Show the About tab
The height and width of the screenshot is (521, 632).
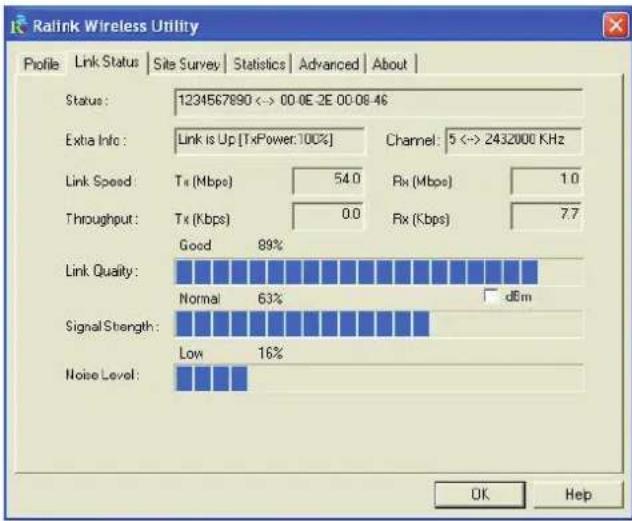pyautogui.click(x=390, y=64)
